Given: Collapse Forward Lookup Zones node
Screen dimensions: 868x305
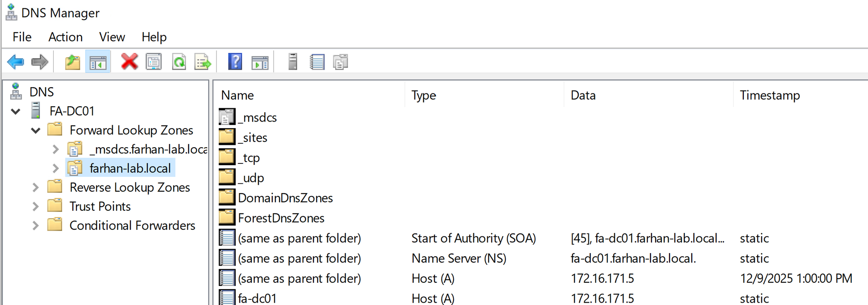Looking at the screenshot, I should pyautogui.click(x=36, y=130).
